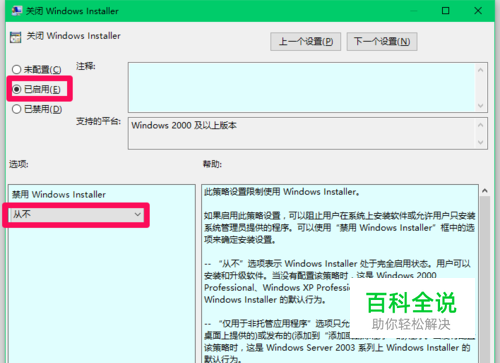Click the 禁用 Windows Installer option label
The image size is (500, 363).
click(x=59, y=194)
